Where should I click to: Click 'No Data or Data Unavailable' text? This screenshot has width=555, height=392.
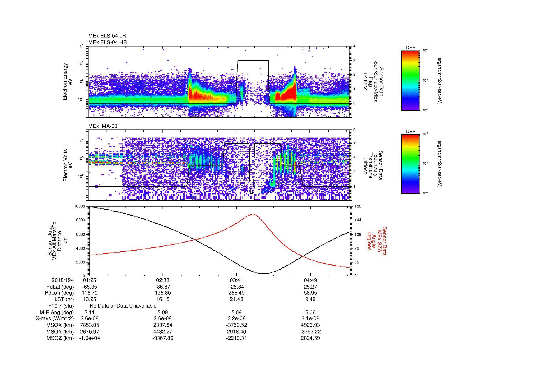point(123,306)
